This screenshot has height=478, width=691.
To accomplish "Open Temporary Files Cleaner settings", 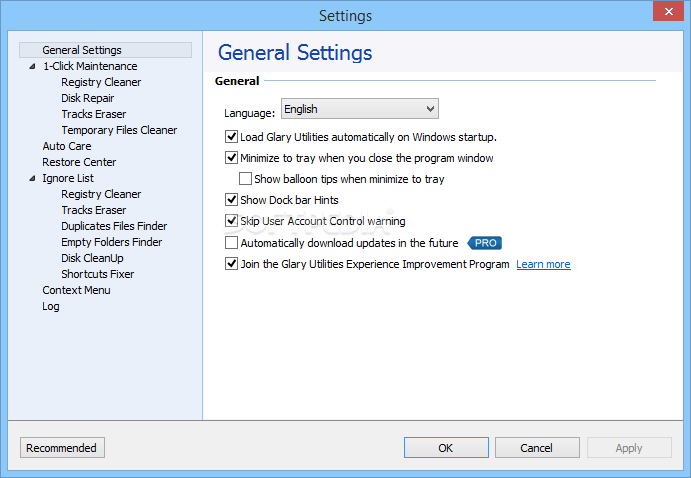I will (119, 130).
